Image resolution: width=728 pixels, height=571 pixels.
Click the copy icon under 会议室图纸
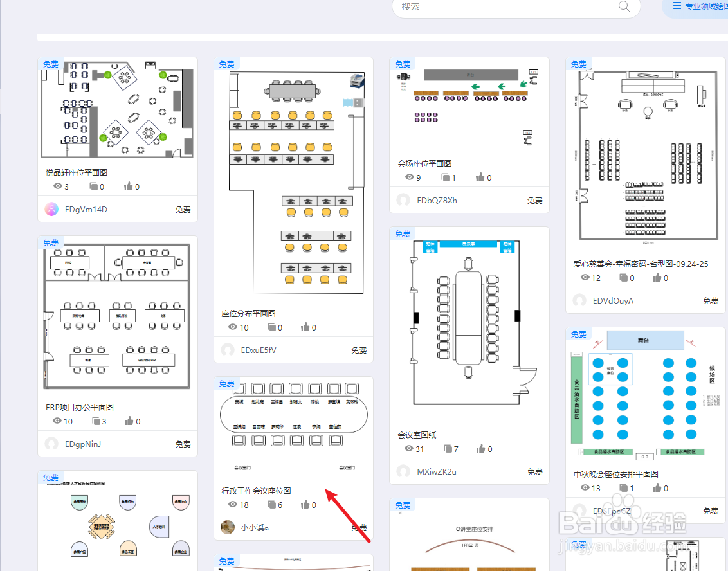coord(448,449)
